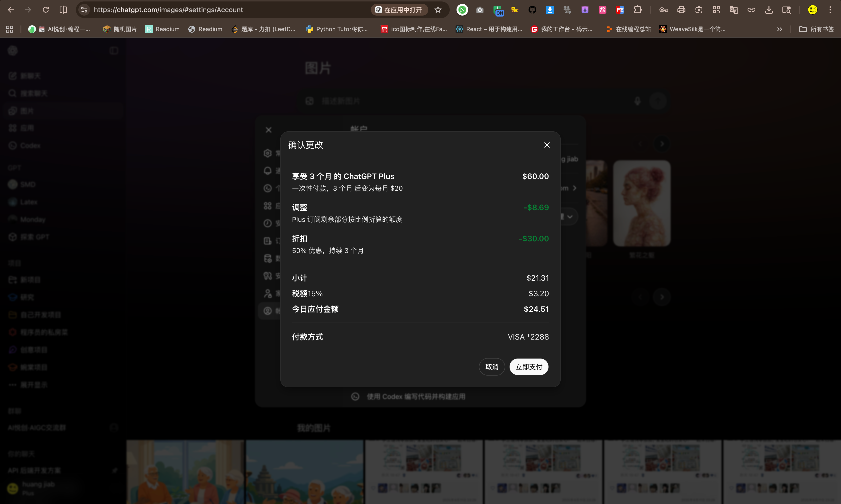Click the screenshot capture icon in toolbar

click(x=699, y=10)
